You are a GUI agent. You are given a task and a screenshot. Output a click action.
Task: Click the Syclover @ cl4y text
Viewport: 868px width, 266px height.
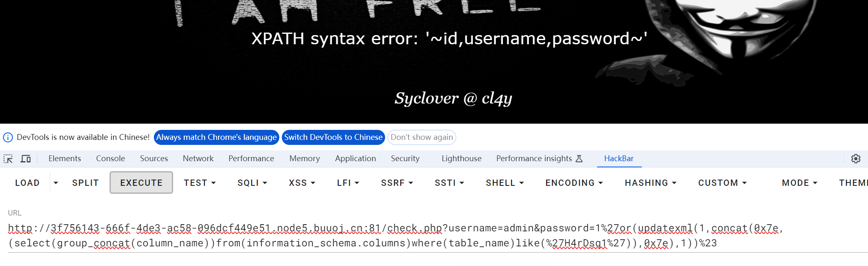click(453, 98)
